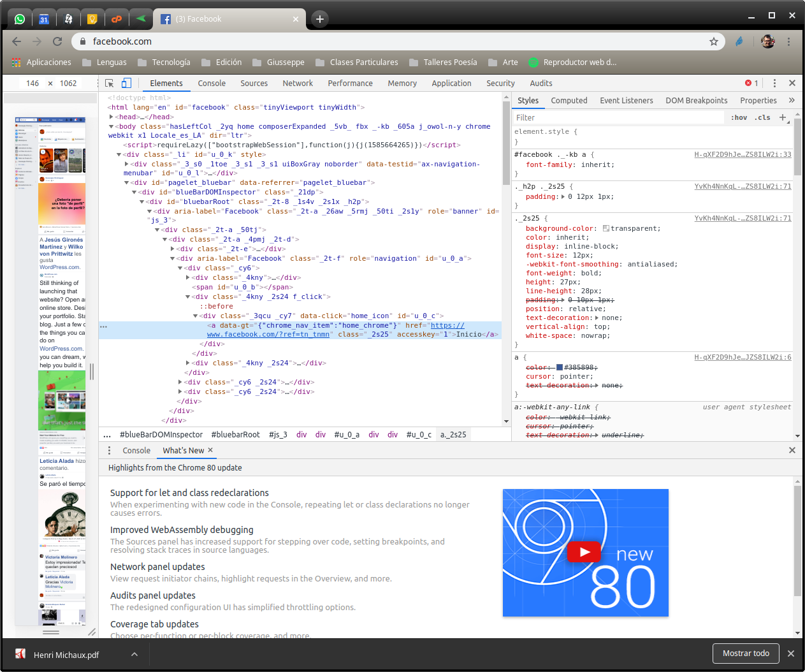Click the red error count indicator
The height and width of the screenshot is (672, 805).
coord(752,84)
